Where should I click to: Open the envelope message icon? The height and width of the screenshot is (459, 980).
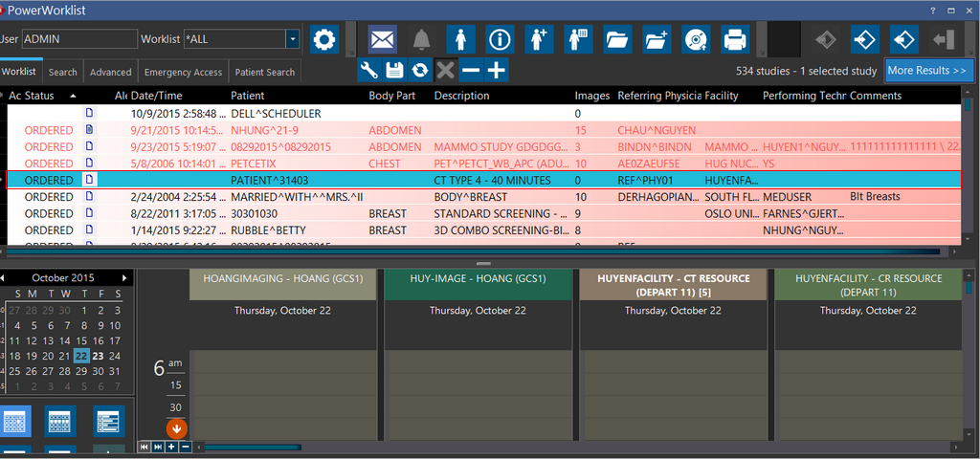(383, 40)
